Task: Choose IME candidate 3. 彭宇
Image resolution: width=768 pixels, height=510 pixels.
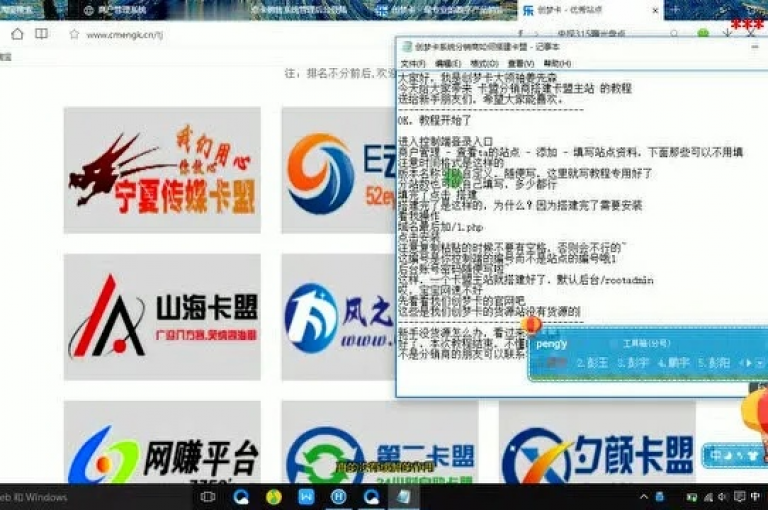Action: point(633,363)
